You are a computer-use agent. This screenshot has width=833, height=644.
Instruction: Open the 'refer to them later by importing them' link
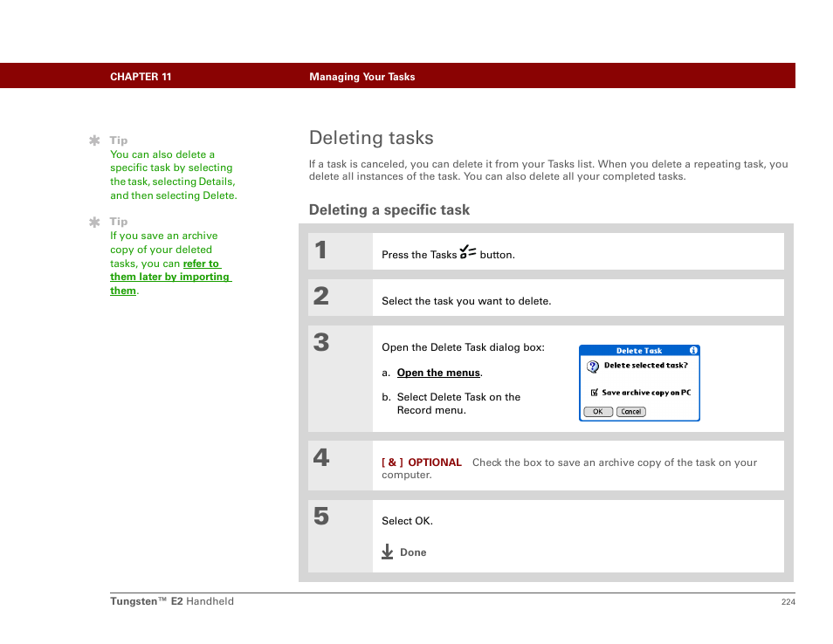click(x=171, y=277)
